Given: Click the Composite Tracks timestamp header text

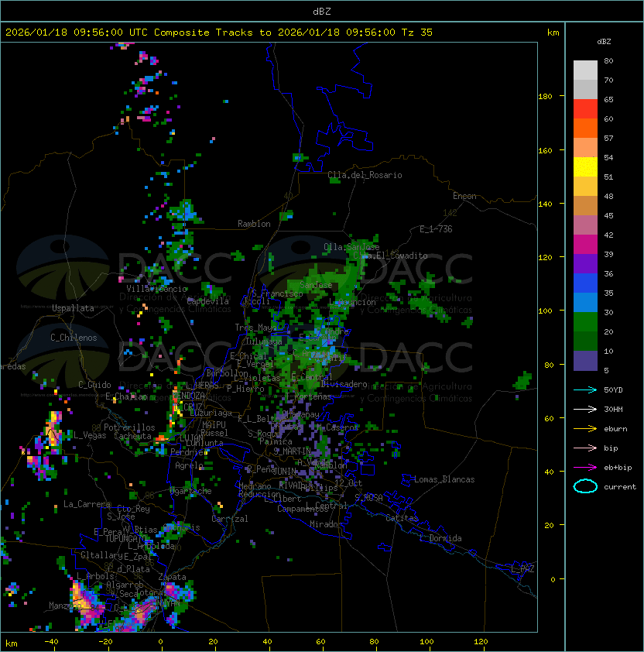Looking at the screenshot, I should click(219, 32).
